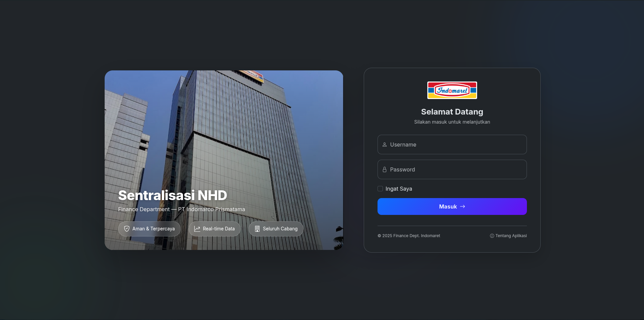
Task: Click the Selamat Datang heading
Action: (452, 112)
